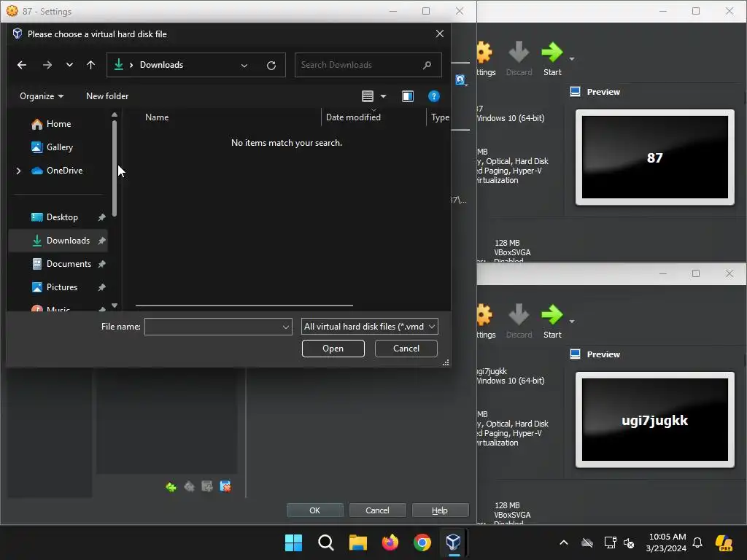Image resolution: width=747 pixels, height=560 pixels.
Task: Click the hard disk chooser icon in Settings
Action: (x=461, y=80)
